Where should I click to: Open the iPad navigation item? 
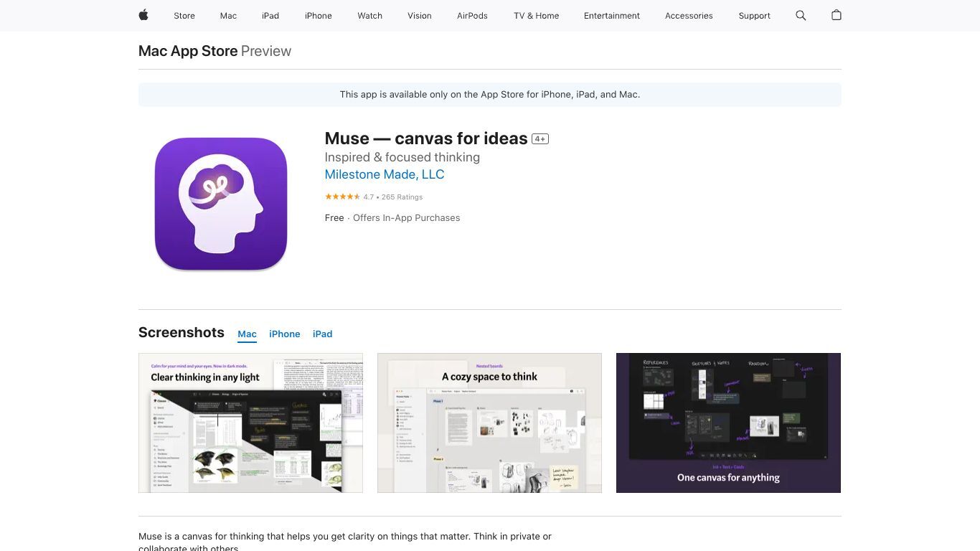click(270, 16)
